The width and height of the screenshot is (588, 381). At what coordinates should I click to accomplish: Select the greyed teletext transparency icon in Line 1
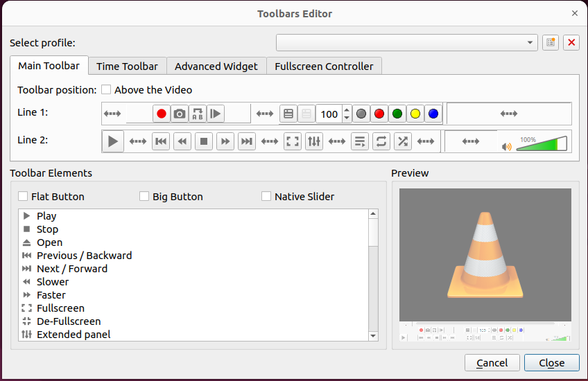pos(306,114)
